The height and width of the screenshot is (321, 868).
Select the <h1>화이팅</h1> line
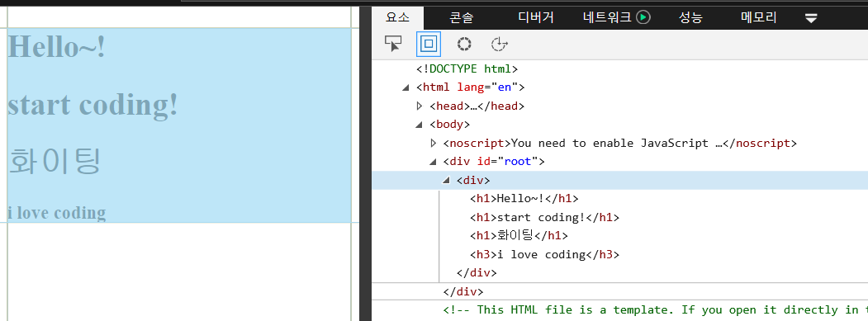519,236
